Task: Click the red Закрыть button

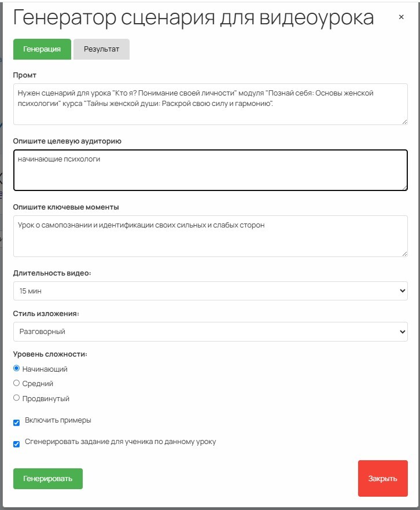Action: (x=382, y=478)
